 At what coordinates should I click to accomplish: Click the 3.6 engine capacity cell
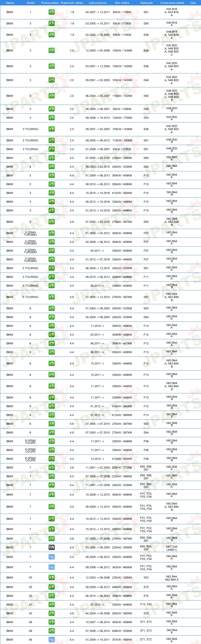(x=72, y=468)
